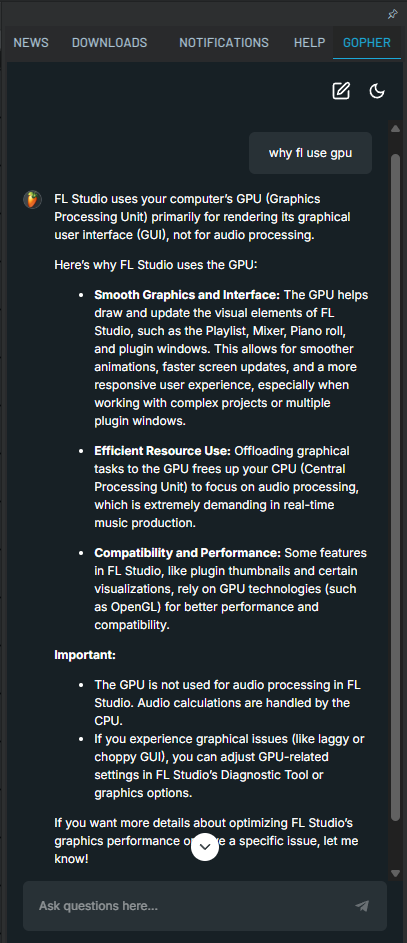Jump to bottom with the chevron button

[x=205, y=847]
